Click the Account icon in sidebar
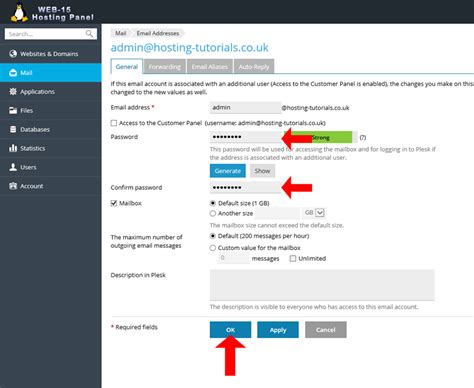The height and width of the screenshot is (388, 474). click(13, 186)
